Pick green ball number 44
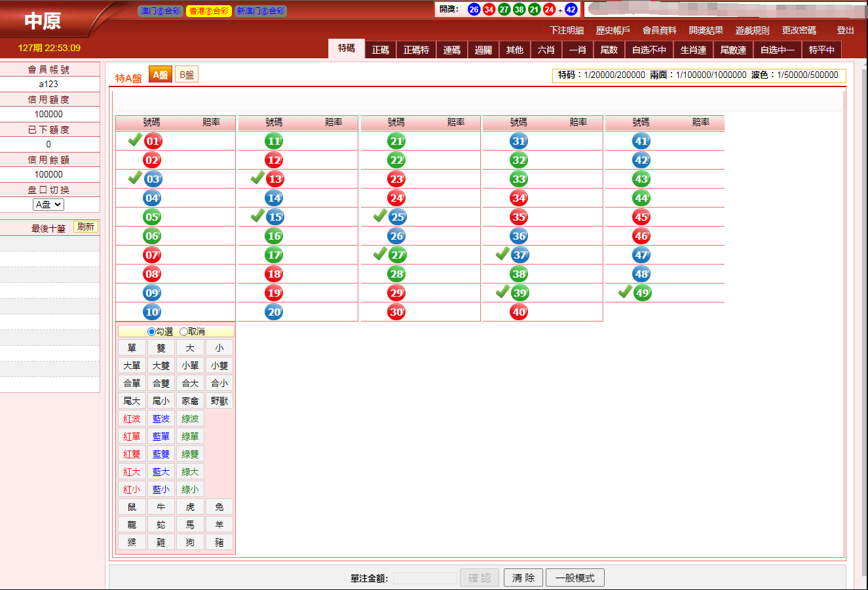Screen dimensions: 868x590 641,198
